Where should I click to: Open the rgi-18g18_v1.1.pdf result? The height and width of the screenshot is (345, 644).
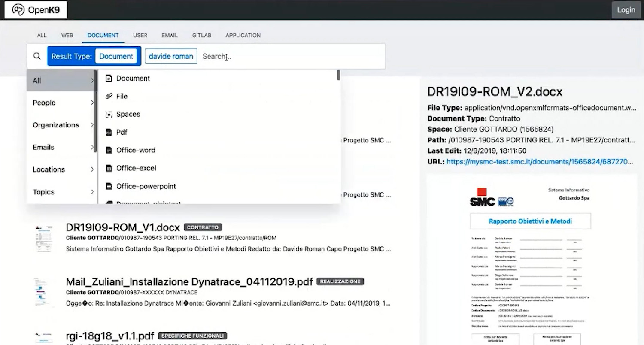point(110,336)
